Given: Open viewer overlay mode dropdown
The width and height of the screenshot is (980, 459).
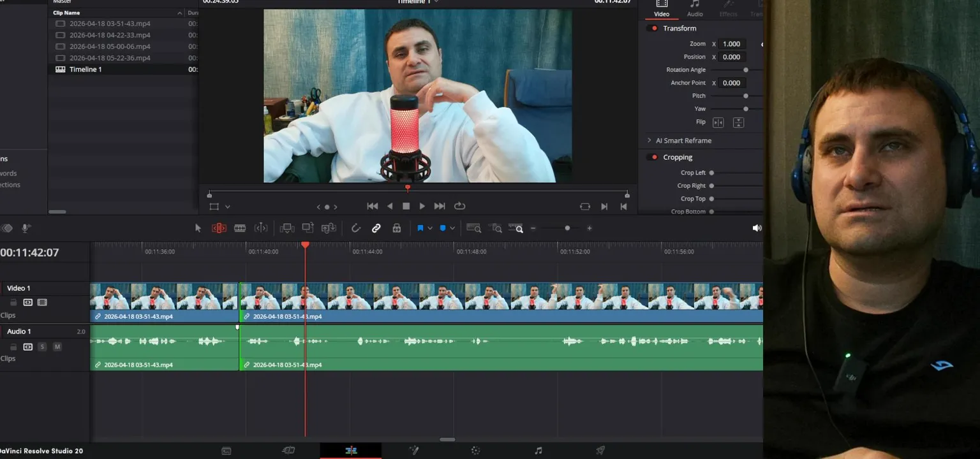Looking at the screenshot, I should (227, 207).
